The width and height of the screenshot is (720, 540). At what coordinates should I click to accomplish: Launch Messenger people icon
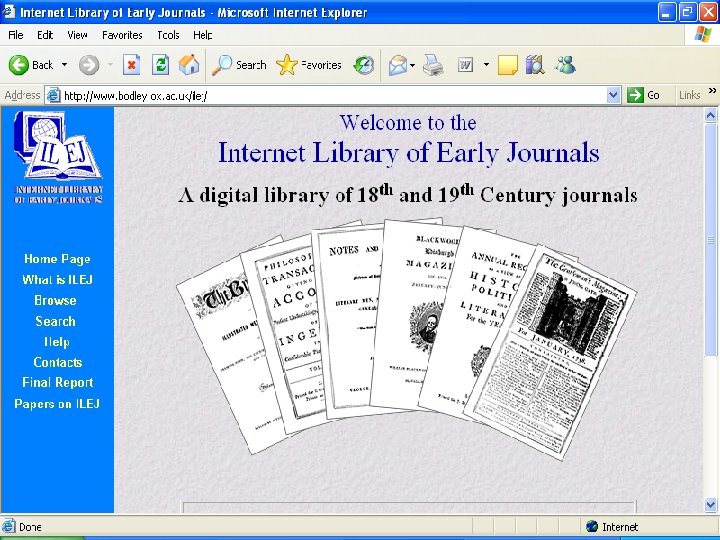565,65
